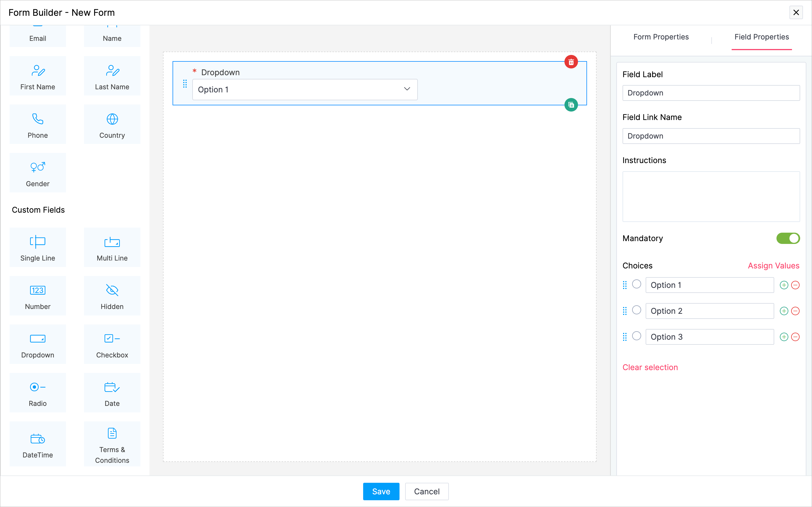Switch to the Form Properties tab

pyautogui.click(x=661, y=37)
